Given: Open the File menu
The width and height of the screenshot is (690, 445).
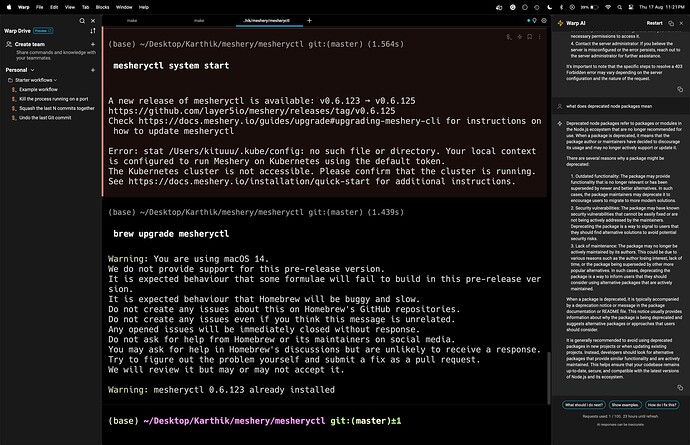Looking at the screenshot, I should point(40,7).
